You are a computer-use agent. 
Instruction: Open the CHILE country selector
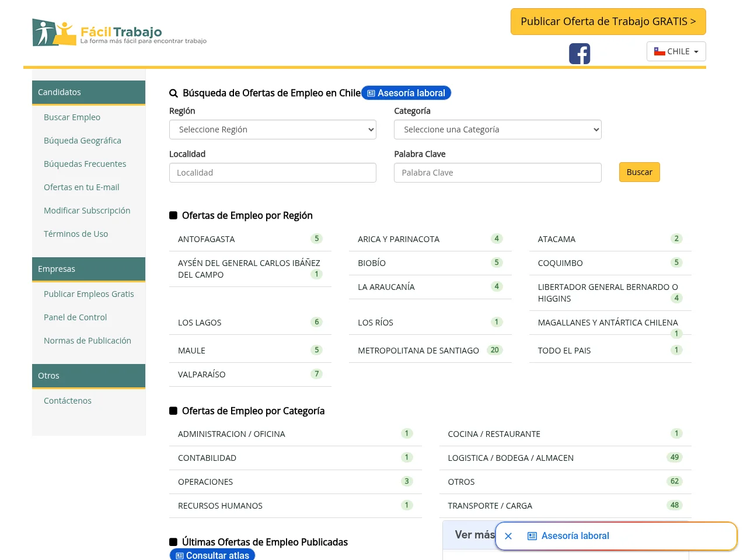[676, 51]
